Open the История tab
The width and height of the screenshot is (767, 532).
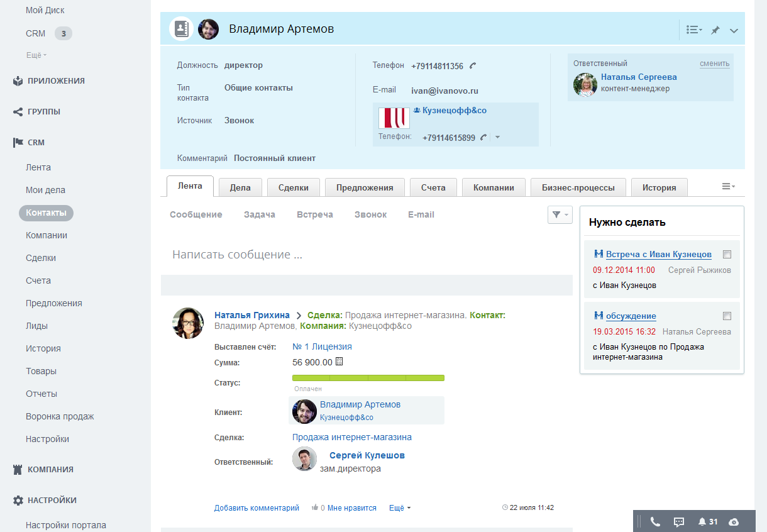click(x=659, y=187)
